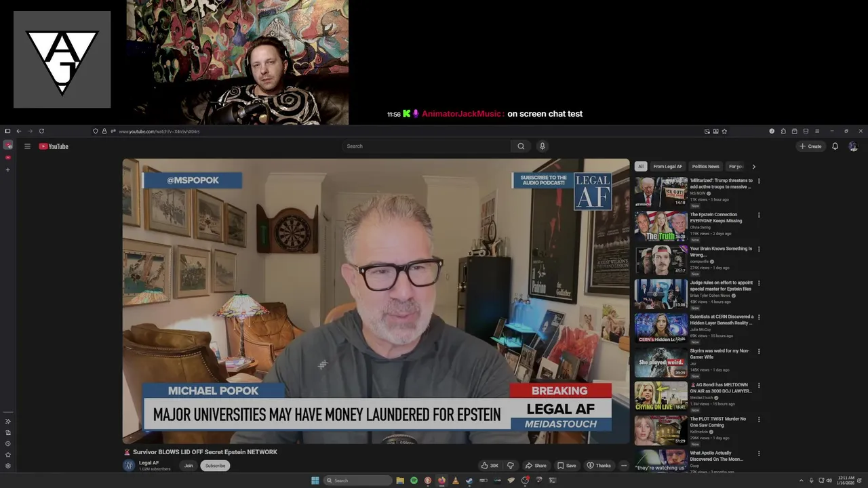Select the All filter chip
Viewport: 868px width, 488px height.
(640, 167)
